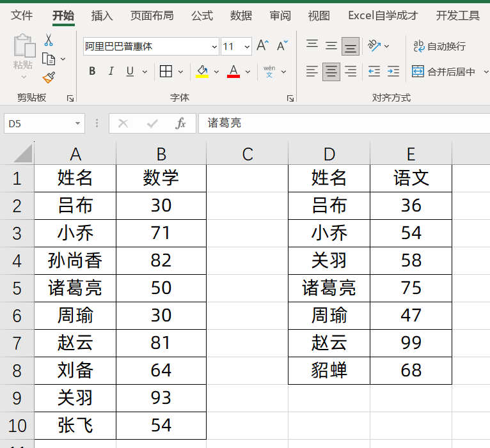Click 自动换行 wrap text button
The width and height of the screenshot is (490, 448).
coord(439,46)
